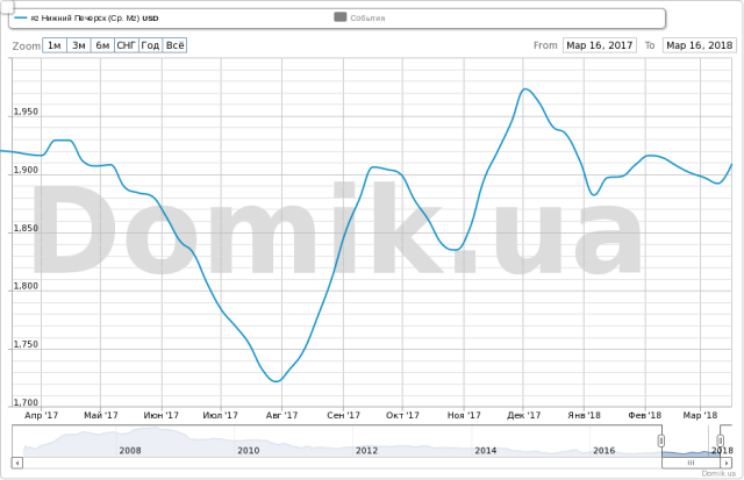This screenshot has width=744, height=480.
Task: Click the Дек '17 axis label
Action: pos(524,415)
